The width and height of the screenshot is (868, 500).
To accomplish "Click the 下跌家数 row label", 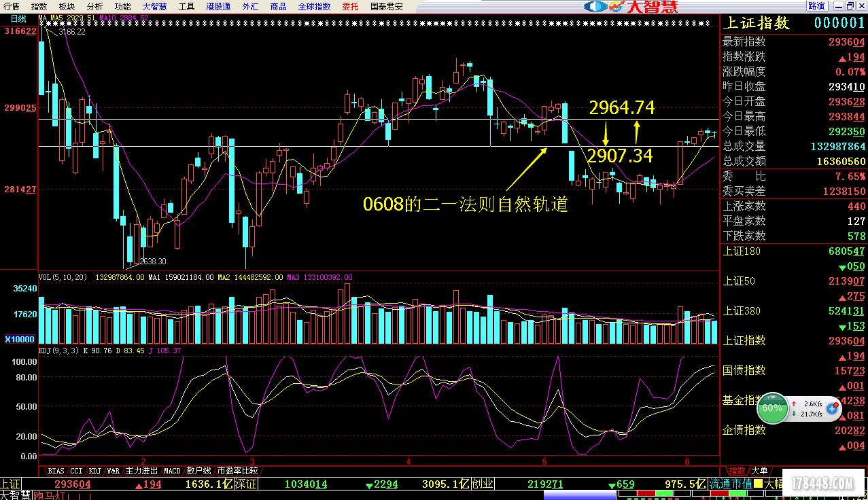I will pos(744,236).
